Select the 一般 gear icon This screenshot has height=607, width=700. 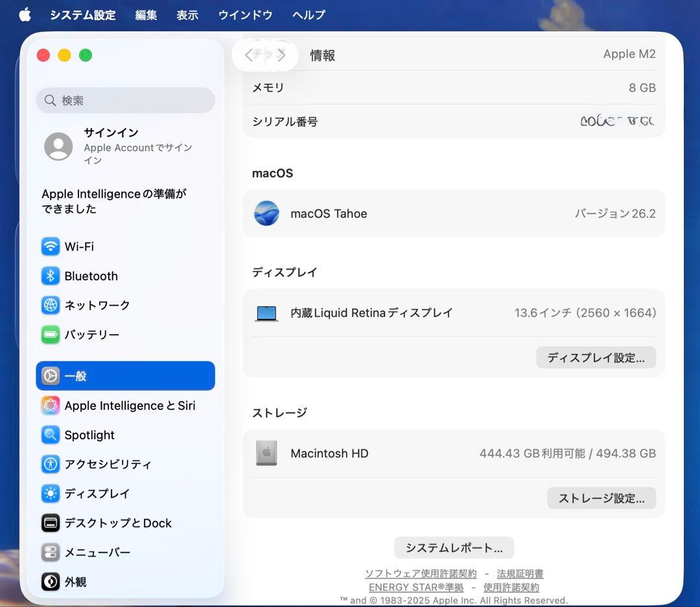point(50,376)
